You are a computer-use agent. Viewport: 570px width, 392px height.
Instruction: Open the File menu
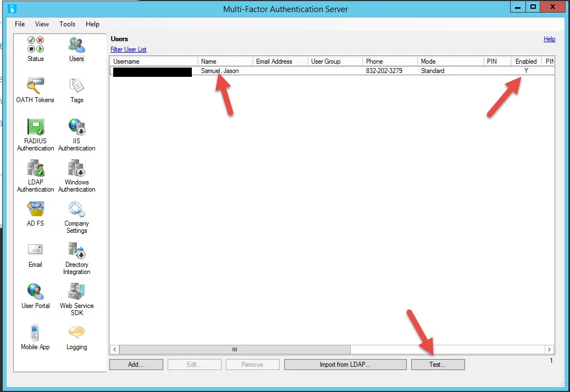pos(20,24)
